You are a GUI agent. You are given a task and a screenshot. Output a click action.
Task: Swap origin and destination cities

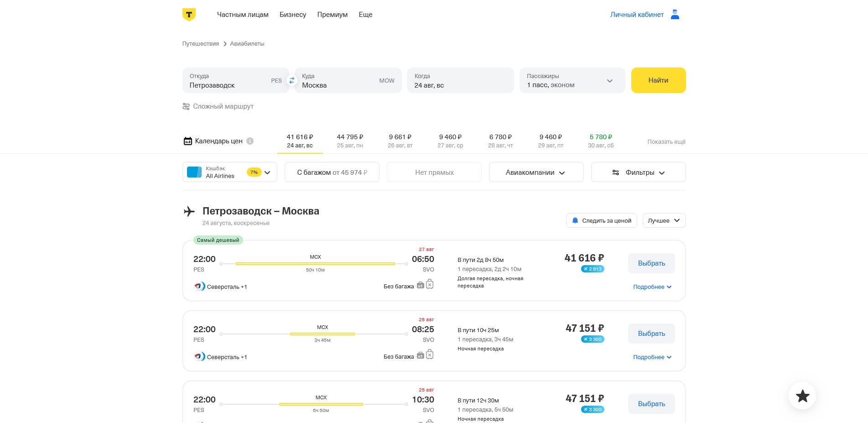click(292, 80)
